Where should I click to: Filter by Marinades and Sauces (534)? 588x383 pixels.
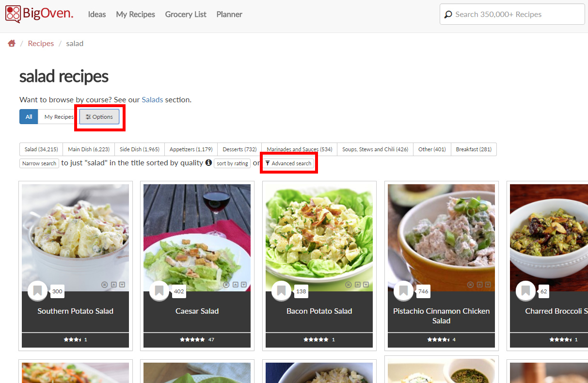coord(299,149)
